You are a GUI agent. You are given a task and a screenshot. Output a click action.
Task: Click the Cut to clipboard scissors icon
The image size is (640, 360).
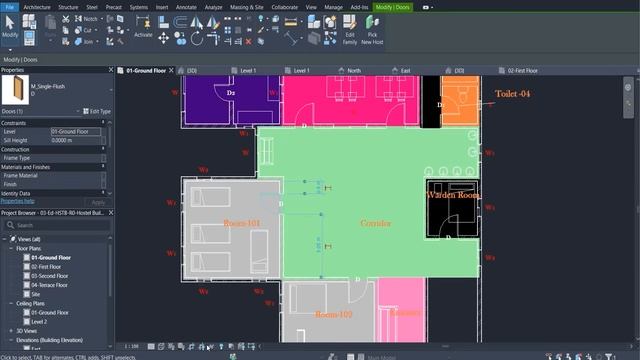click(66, 19)
